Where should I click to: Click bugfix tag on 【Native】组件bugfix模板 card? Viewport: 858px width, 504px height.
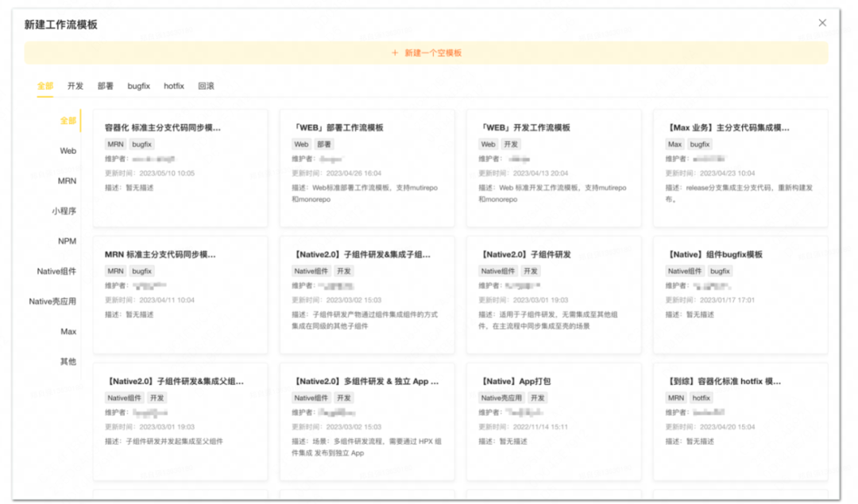click(720, 271)
